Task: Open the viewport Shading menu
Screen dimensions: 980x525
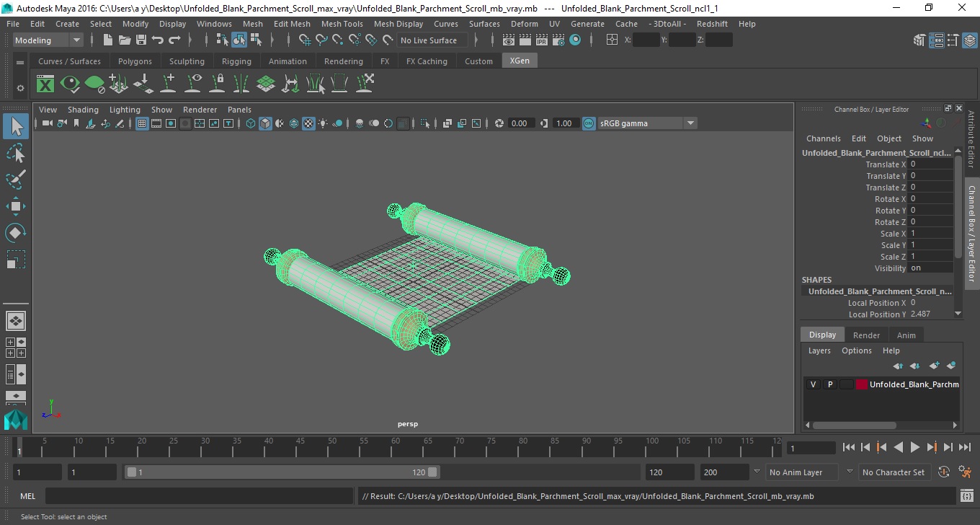Action: click(83, 110)
